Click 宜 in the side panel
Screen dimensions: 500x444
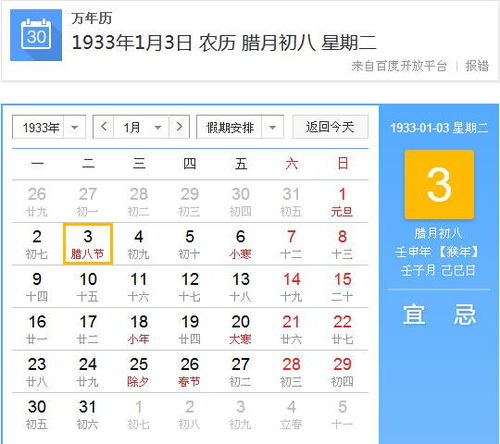coord(414,314)
